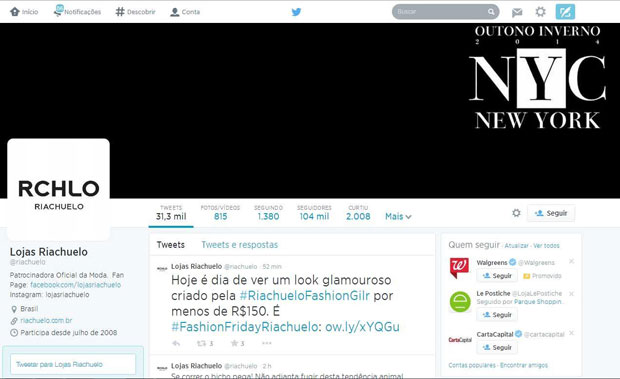Open #RiachueloFashionGilr hashtag

point(304,296)
